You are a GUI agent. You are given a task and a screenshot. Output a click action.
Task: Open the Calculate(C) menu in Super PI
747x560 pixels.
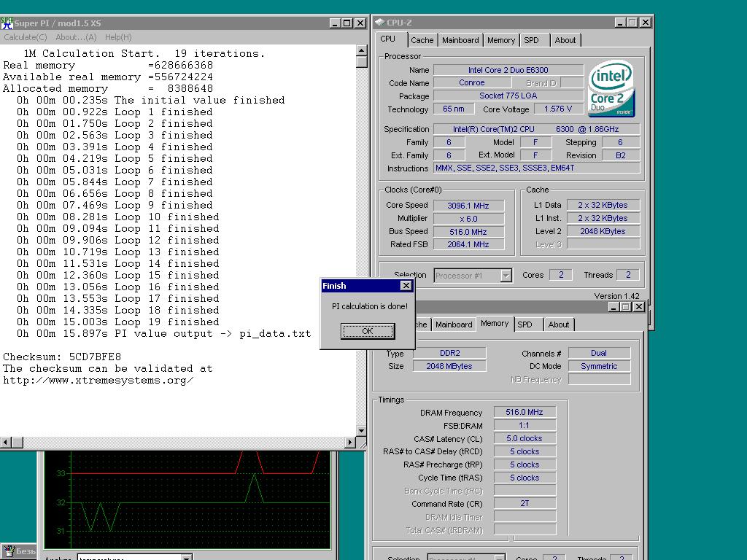tap(26, 37)
